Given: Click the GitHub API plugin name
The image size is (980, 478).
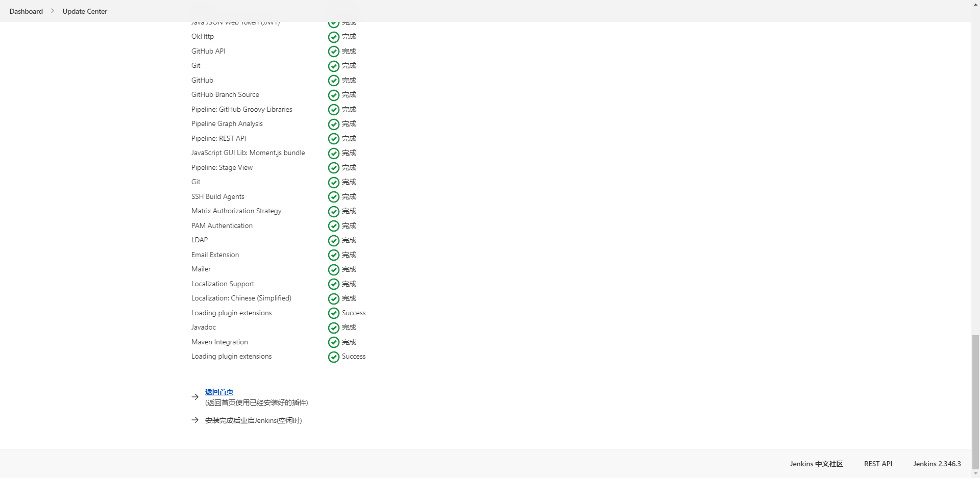Looking at the screenshot, I should [208, 51].
